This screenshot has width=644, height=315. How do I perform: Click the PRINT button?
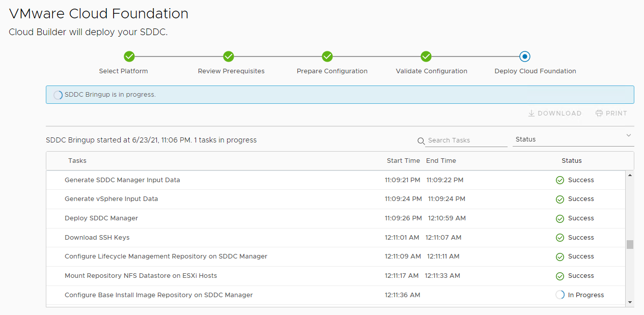pos(611,113)
